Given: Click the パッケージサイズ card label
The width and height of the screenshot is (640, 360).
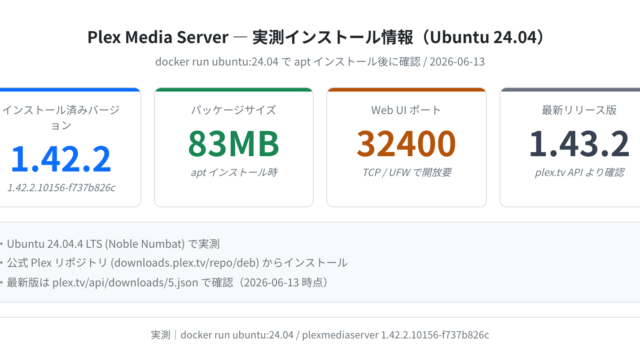Looking at the screenshot, I should click(233, 110).
